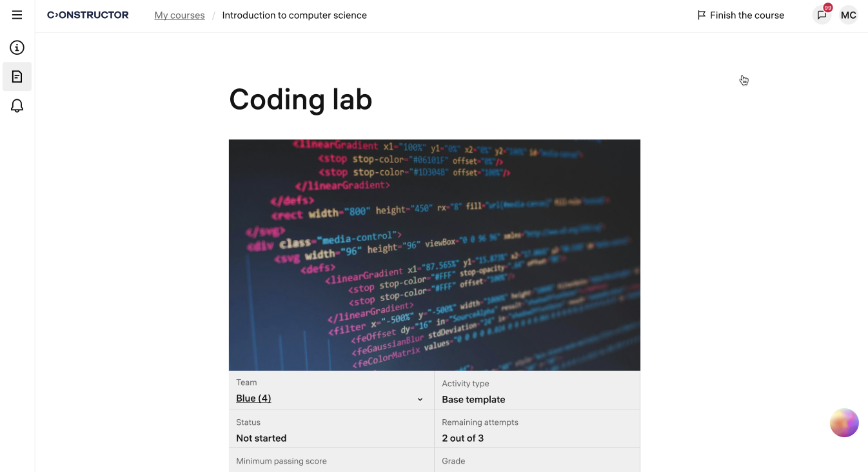Open the coding lab cover image
Image resolution: width=868 pixels, height=472 pixels.
pos(434,254)
